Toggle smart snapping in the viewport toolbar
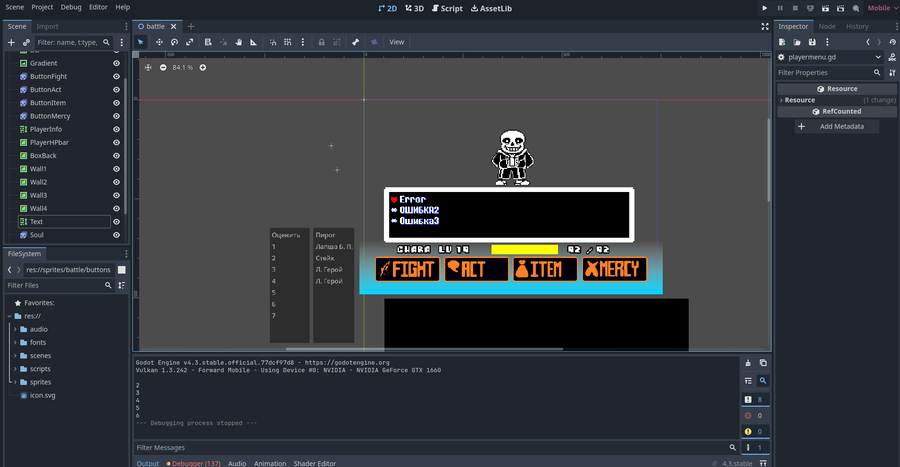 [273, 42]
